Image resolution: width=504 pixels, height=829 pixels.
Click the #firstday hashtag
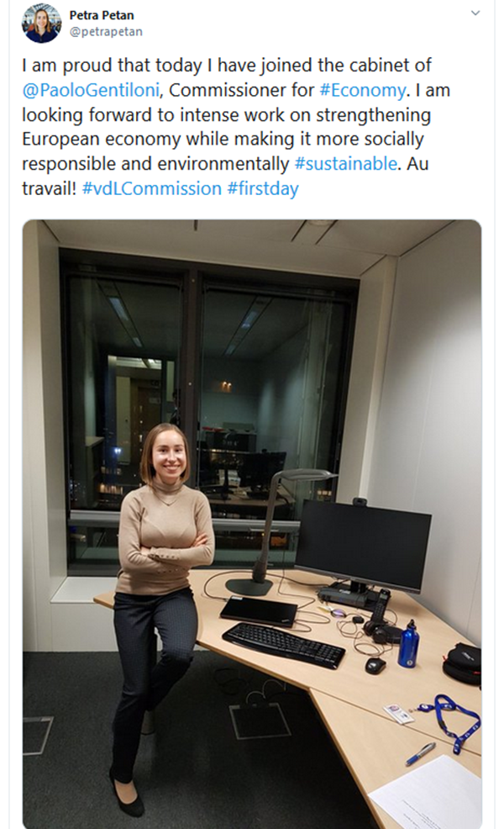(263, 188)
